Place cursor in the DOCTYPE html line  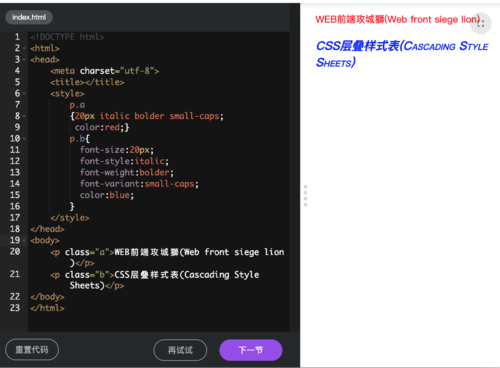click(x=67, y=37)
